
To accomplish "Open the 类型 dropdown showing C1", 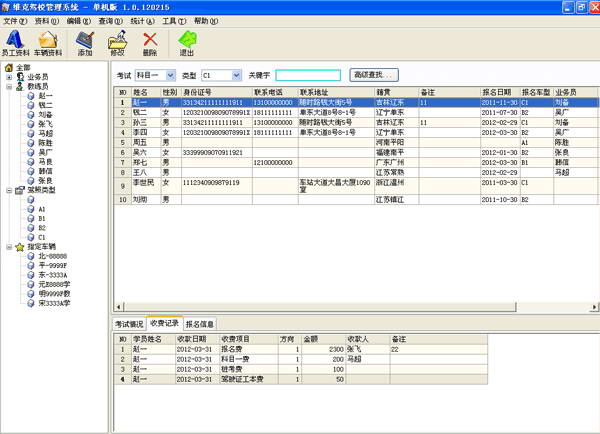I will click(237, 75).
